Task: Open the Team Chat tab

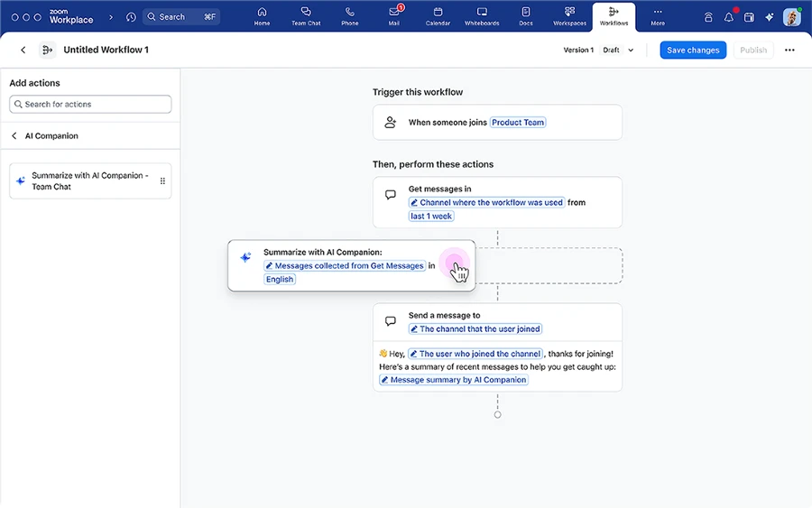Action: [306, 16]
